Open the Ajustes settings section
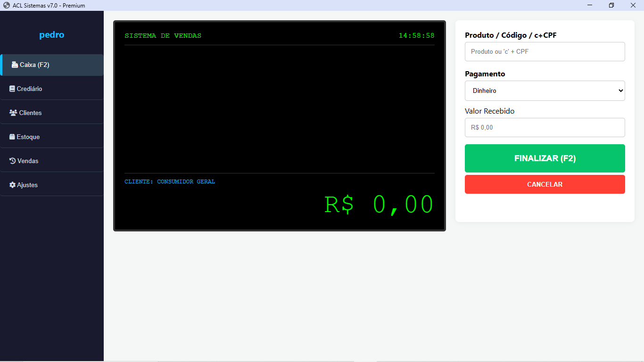 [x=52, y=185]
